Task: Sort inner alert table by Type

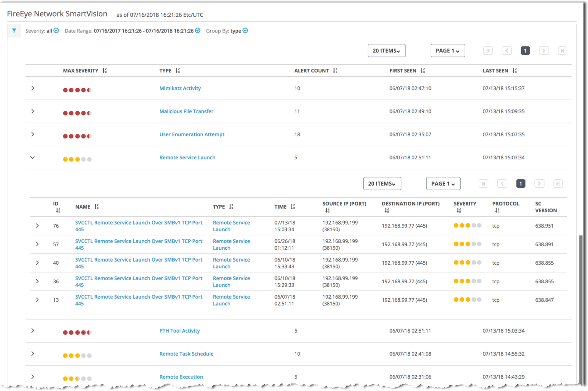Action: coord(231,207)
